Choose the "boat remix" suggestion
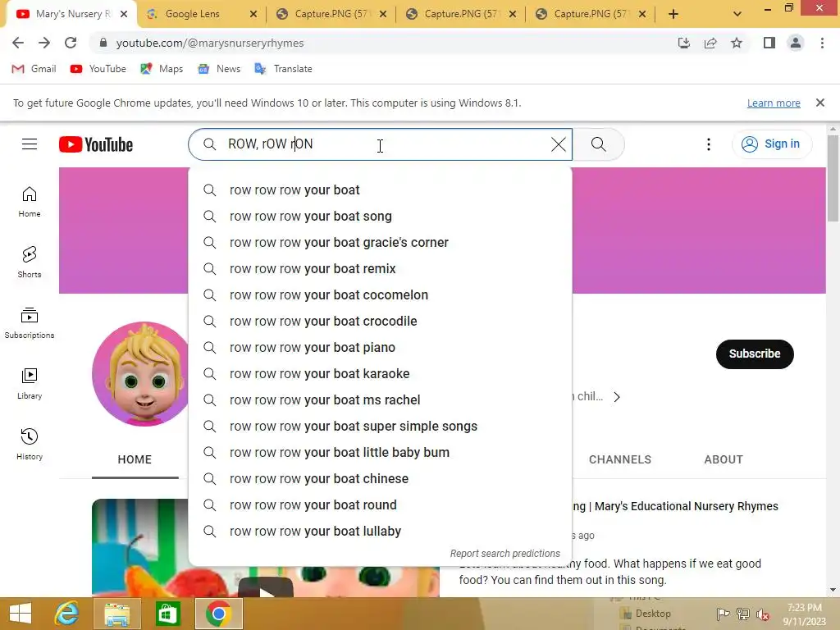The image size is (840, 630). (x=380, y=269)
